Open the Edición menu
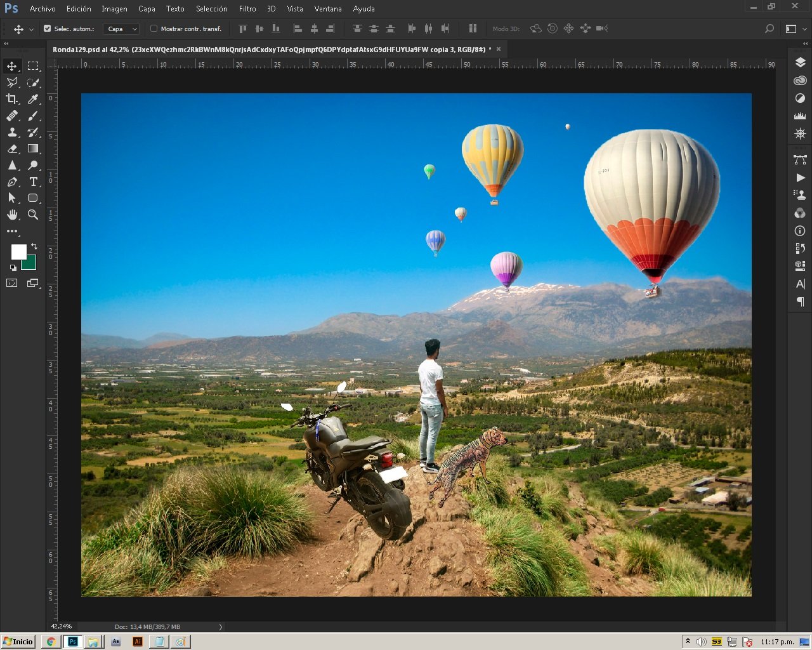This screenshot has width=812, height=650. click(79, 9)
